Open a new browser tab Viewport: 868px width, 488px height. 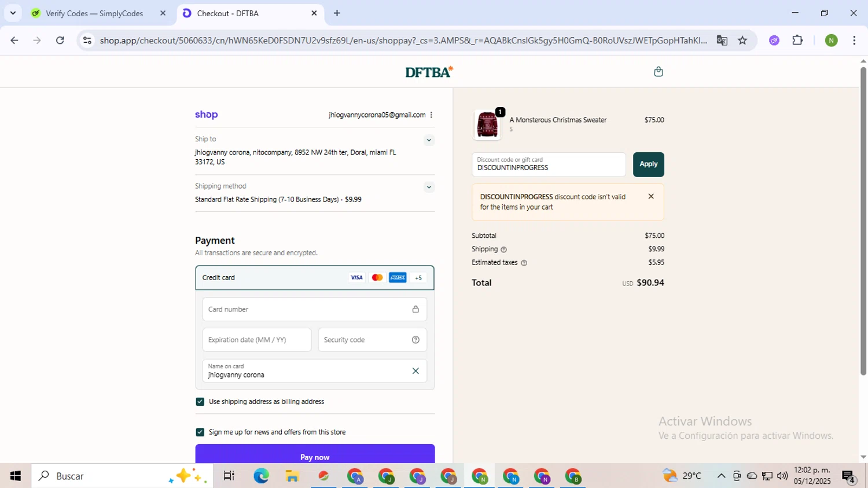point(337,13)
